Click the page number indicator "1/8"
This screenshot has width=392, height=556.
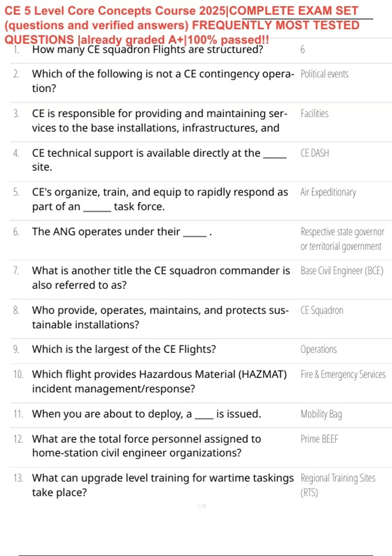pyautogui.click(x=202, y=506)
